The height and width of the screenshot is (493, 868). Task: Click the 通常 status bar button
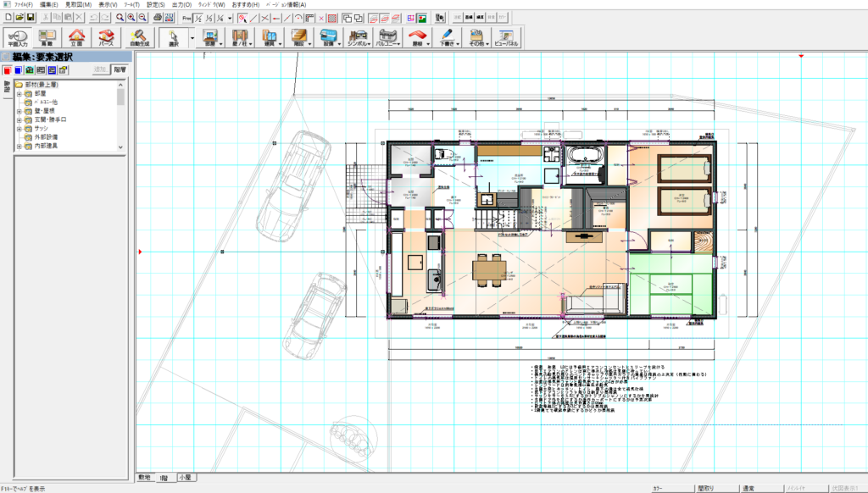(x=761, y=489)
